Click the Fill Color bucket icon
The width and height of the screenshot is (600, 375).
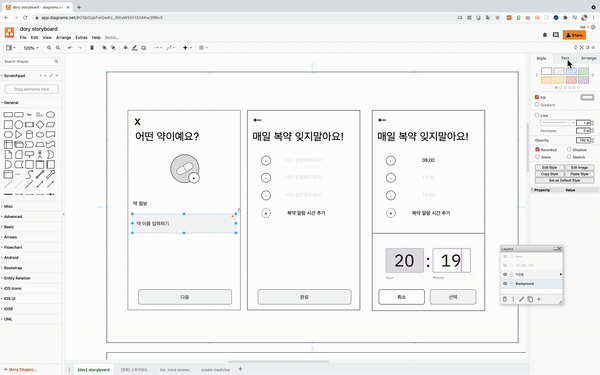pyautogui.click(x=126, y=48)
